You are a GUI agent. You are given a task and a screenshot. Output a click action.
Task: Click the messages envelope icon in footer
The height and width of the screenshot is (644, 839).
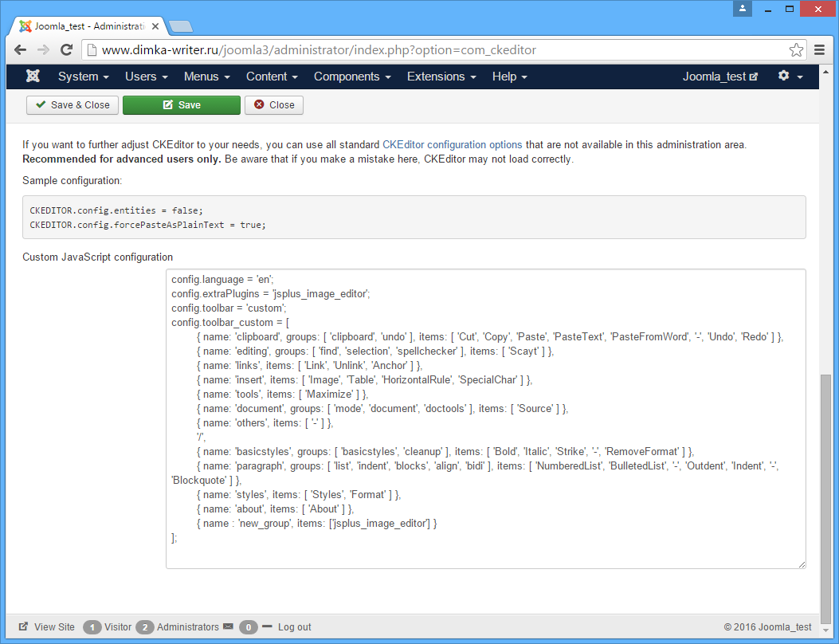click(x=228, y=627)
